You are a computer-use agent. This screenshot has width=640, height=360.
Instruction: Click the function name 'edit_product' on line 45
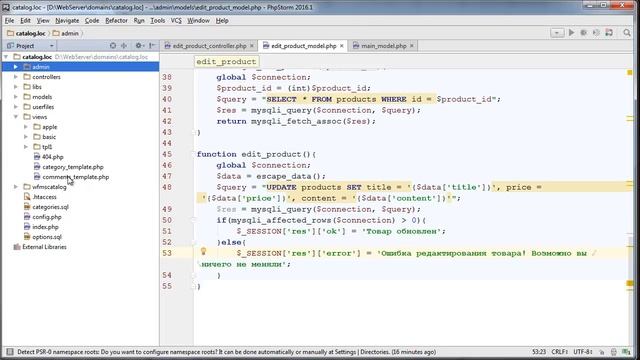coord(271,154)
